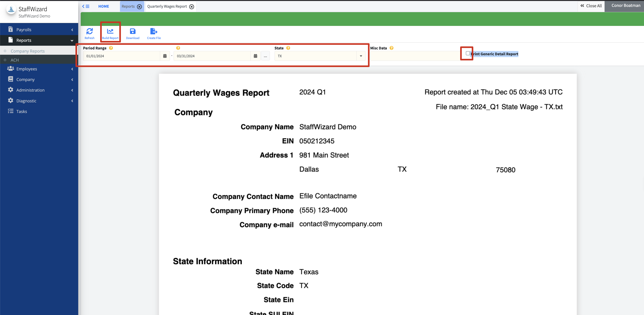644x315 pixels.
Task: Open Company Reports in sidebar
Action: [27, 51]
